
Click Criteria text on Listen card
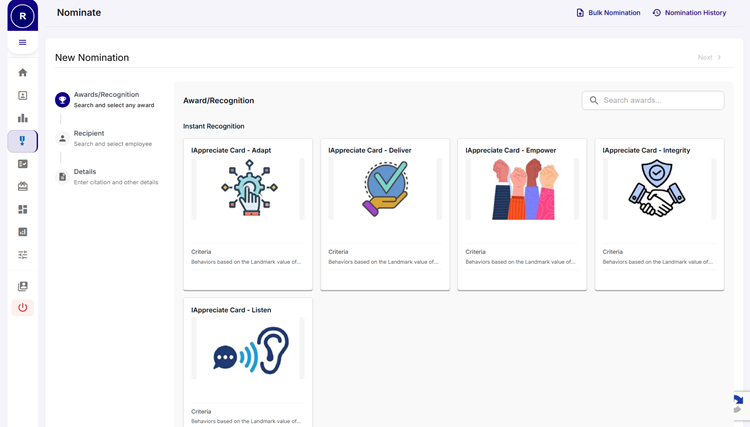[x=201, y=411]
